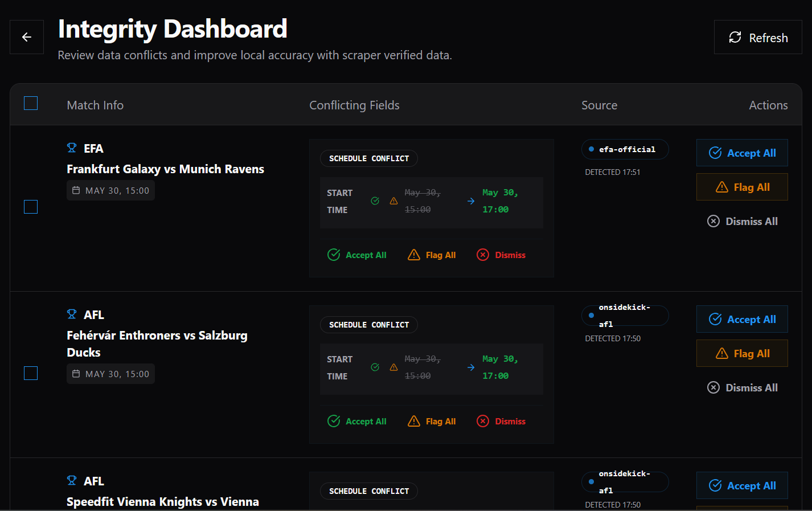Flag all in Fehérvár conflict card
Image resolution: width=812 pixels, height=511 pixels.
coord(432,421)
